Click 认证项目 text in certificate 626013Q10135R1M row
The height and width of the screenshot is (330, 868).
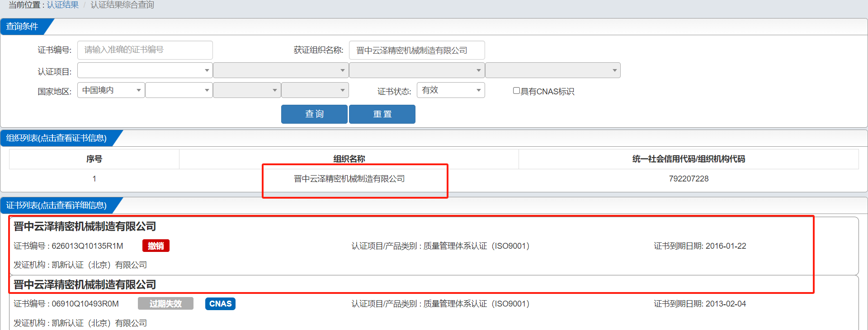pyautogui.click(x=440, y=246)
